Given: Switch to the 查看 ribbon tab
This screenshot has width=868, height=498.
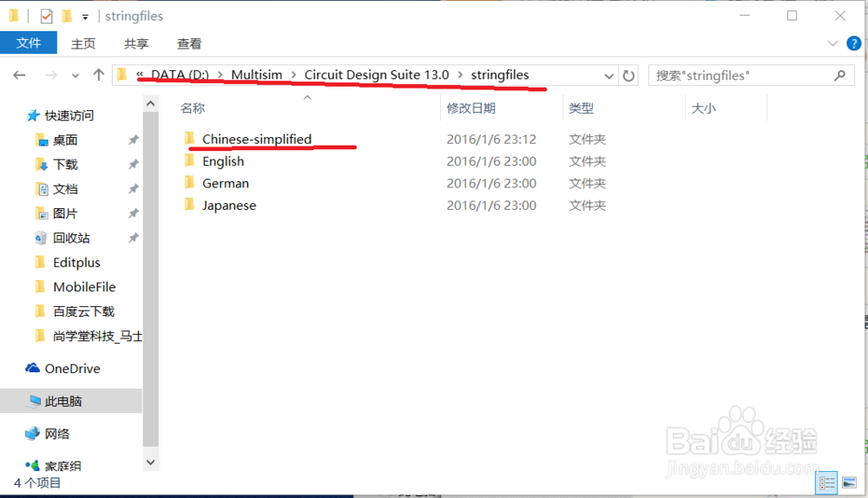Looking at the screenshot, I should point(189,43).
